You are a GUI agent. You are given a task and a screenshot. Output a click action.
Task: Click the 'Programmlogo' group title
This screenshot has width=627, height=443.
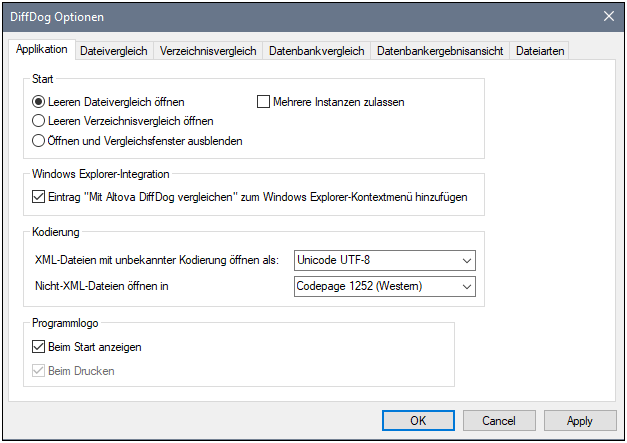coord(65,323)
